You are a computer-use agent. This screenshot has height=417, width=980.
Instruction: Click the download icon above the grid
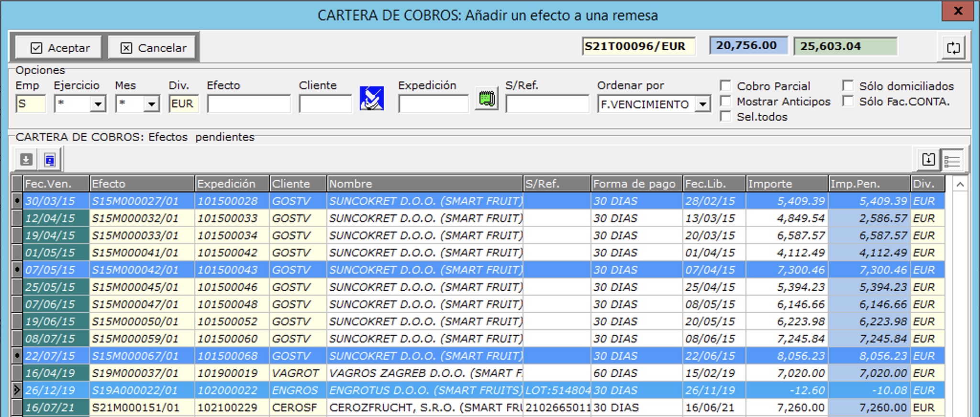[26, 160]
